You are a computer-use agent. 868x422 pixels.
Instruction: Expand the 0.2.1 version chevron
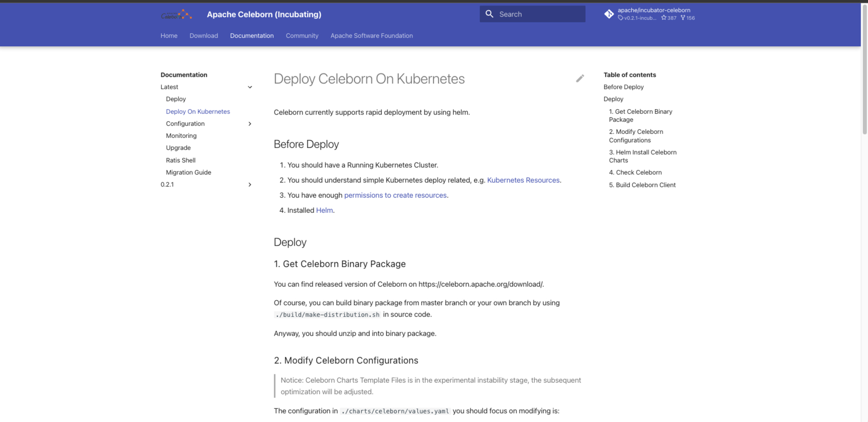click(x=250, y=185)
